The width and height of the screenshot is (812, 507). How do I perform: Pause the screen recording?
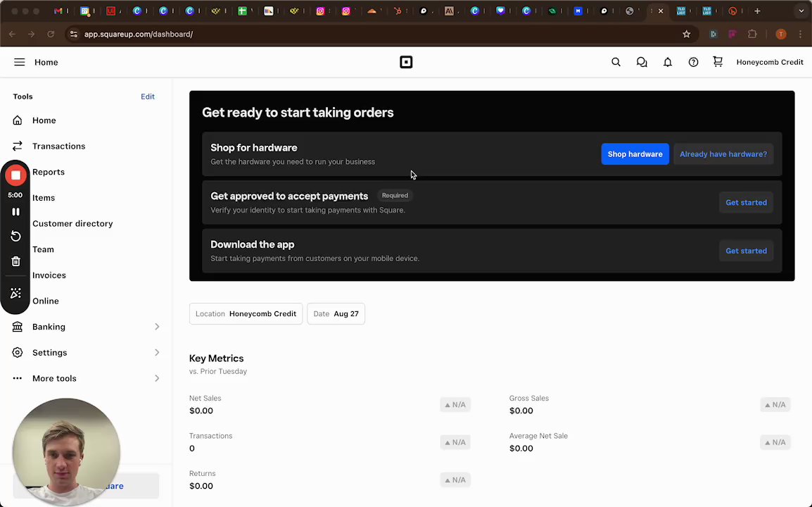pos(15,212)
